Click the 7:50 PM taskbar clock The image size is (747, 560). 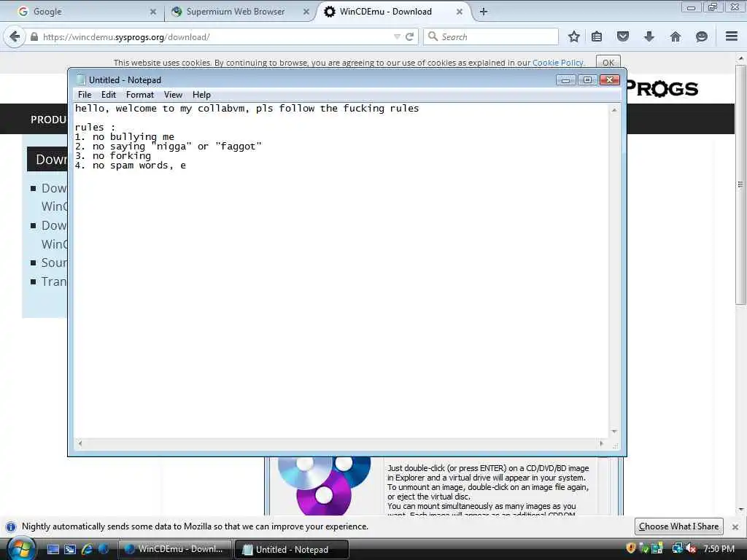tap(719, 549)
